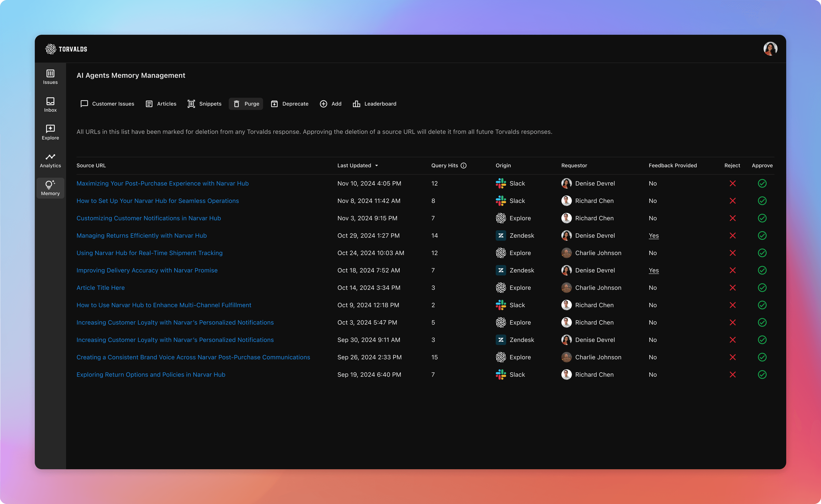Switch to the Customer Issues tab
This screenshot has height=504, width=821.
[x=107, y=104]
